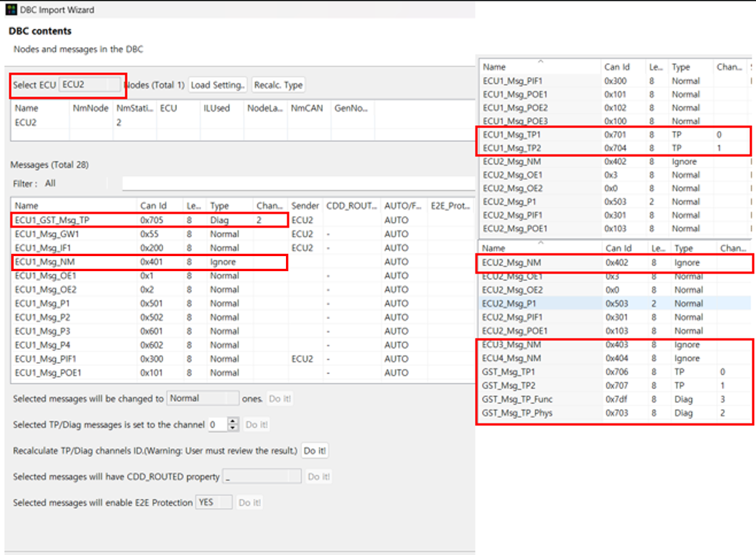Click the E2E_Prot.. column header
Viewport: 756px width, 555px height.
click(x=450, y=206)
